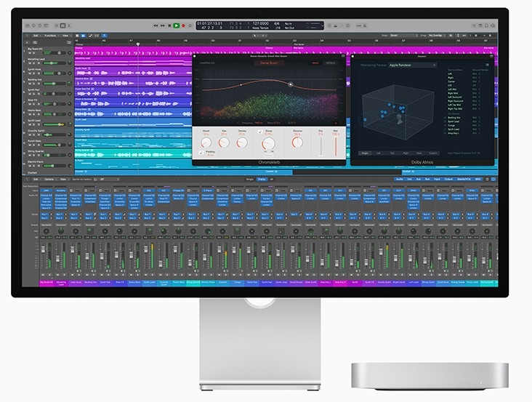Mute the Morphing Lead track
This screenshot has height=402, width=532.
(30, 63)
